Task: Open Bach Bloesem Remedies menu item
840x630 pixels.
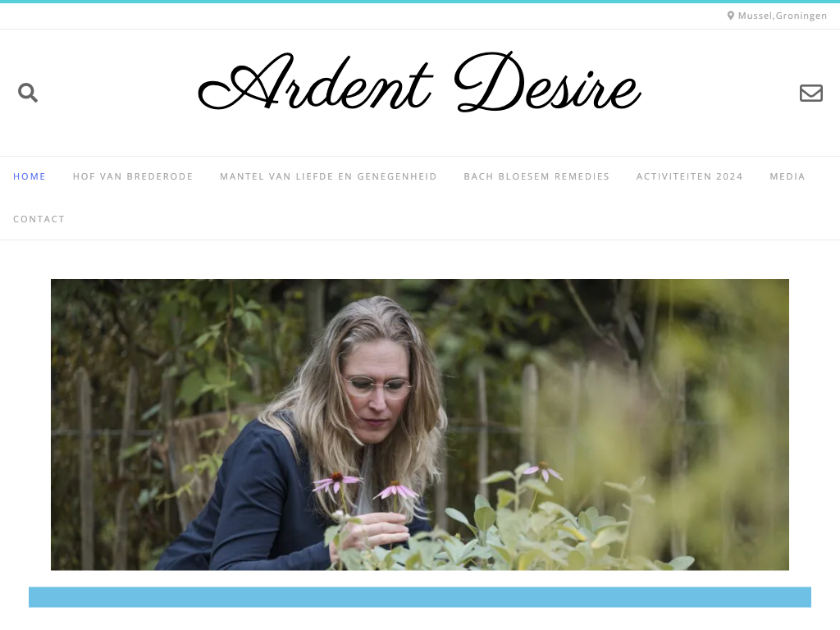Action: (536, 176)
